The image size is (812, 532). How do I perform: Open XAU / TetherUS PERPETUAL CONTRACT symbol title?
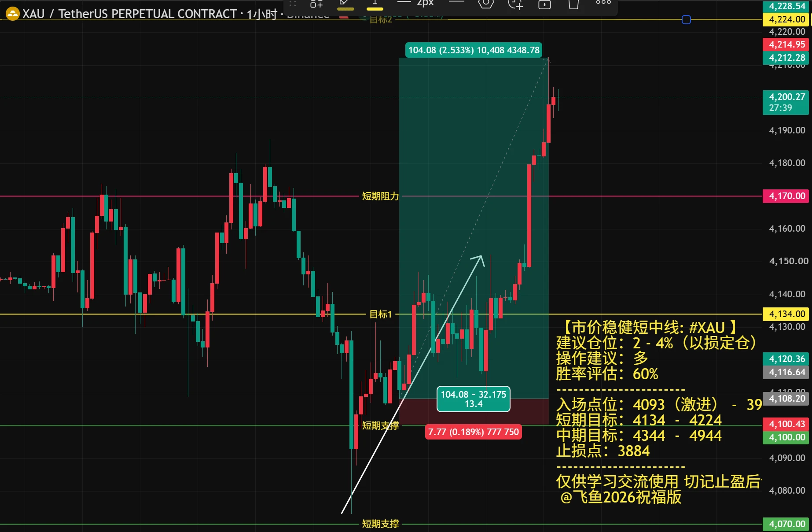point(129,14)
